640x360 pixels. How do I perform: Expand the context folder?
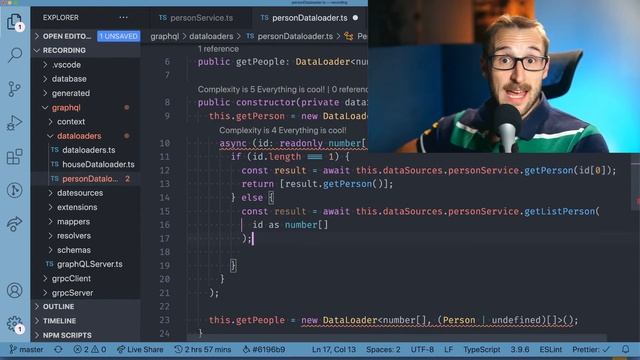pos(86,122)
